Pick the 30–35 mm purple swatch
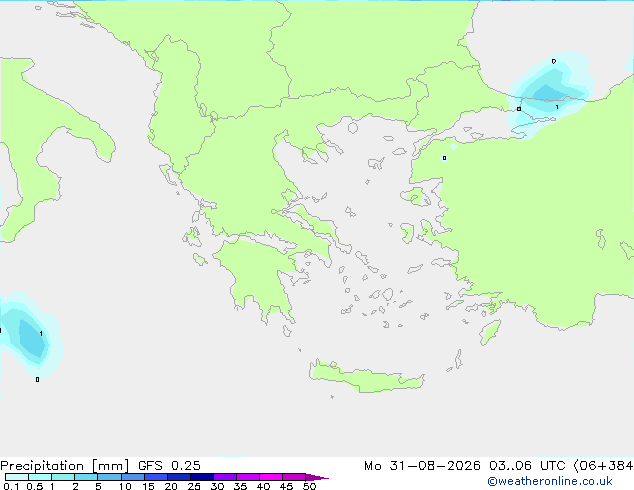This screenshot has height=490, width=634. pyautogui.click(x=224, y=477)
